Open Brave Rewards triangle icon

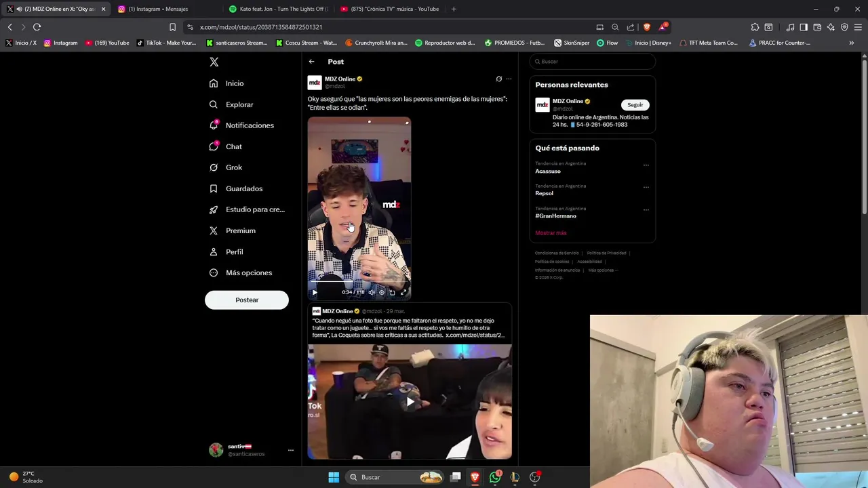663,27
